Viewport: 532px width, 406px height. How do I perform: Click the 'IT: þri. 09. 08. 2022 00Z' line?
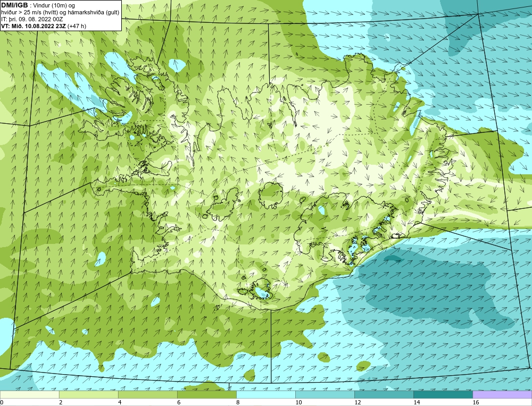point(32,19)
